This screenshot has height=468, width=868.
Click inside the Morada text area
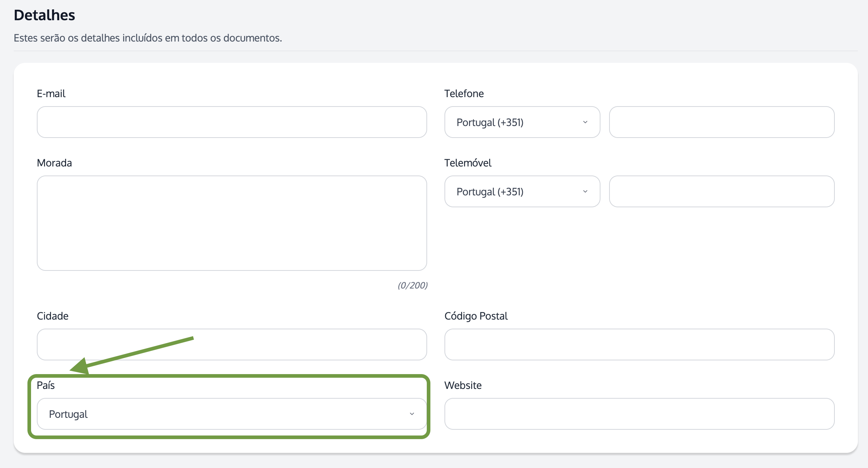(232, 223)
